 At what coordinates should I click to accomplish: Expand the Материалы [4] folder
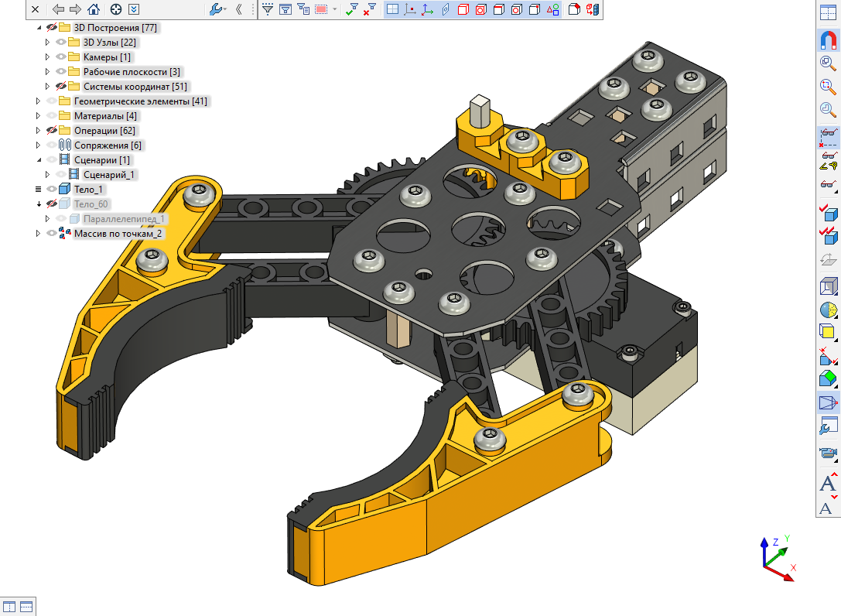(39, 116)
